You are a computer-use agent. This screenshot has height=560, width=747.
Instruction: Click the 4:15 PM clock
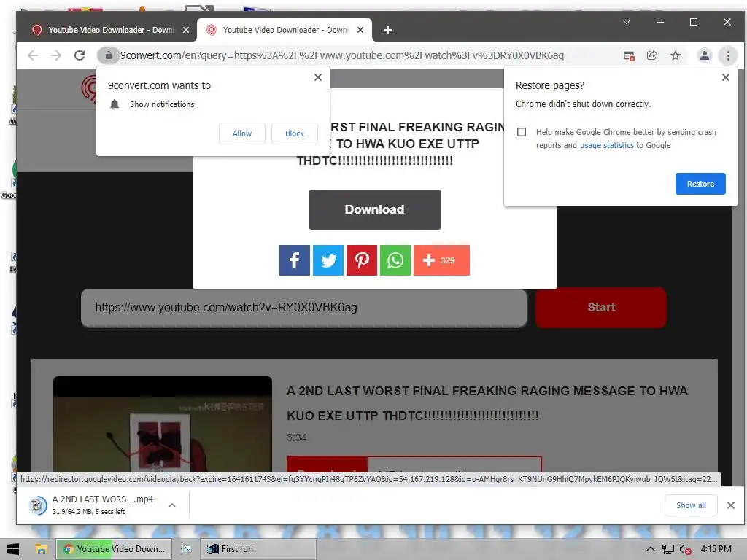click(716, 549)
